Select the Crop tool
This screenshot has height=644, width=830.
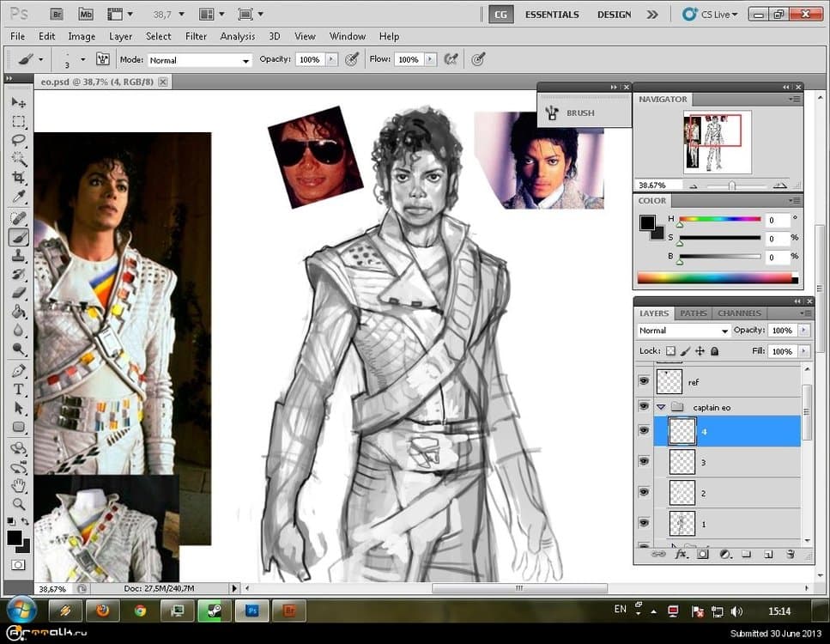(x=18, y=178)
